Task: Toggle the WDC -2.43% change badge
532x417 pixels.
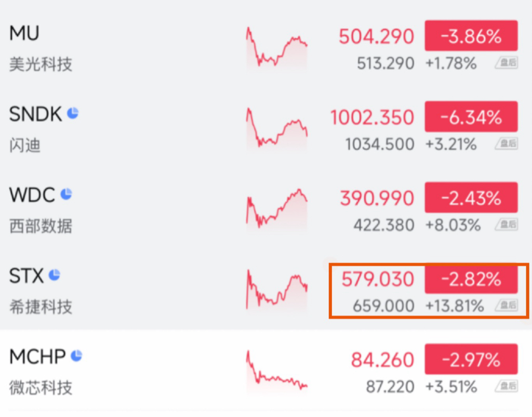Action: click(x=471, y=198)
